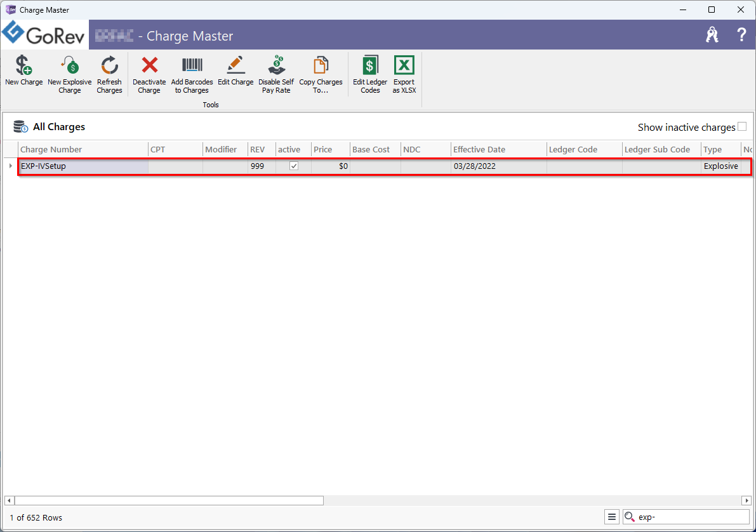Image resolution: width=756 pixels, height=532 pixels.
Task: Click the Ledger Code column header
Action: click(585, 150)
